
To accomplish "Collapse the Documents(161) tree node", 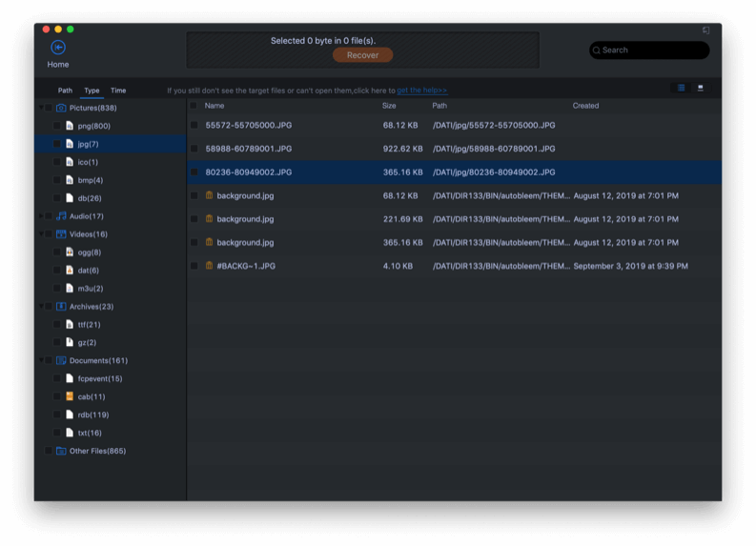I will 41,361.
